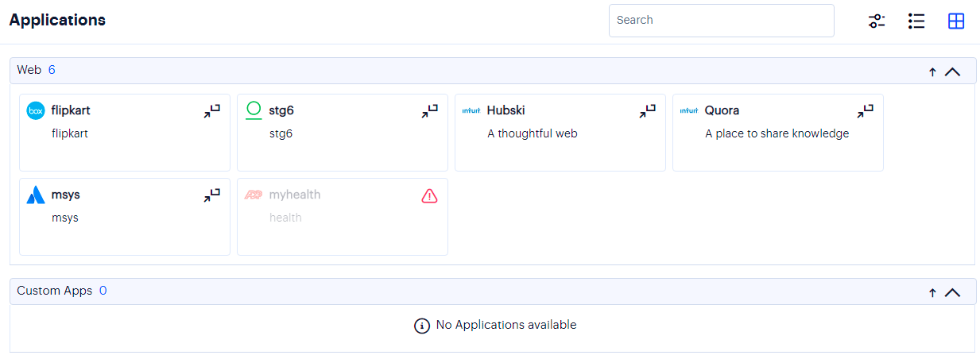Click the Web section header label
980x355 pixels.
29,70
